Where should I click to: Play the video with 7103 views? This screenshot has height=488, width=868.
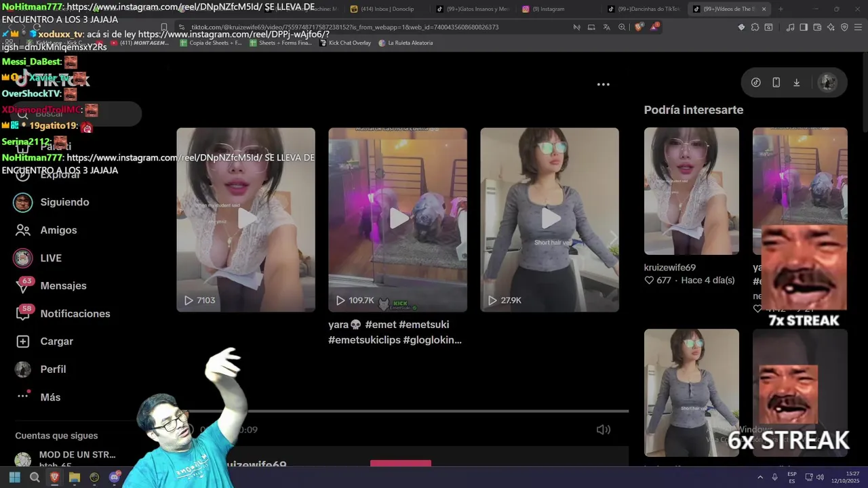[x=245, y=220]
